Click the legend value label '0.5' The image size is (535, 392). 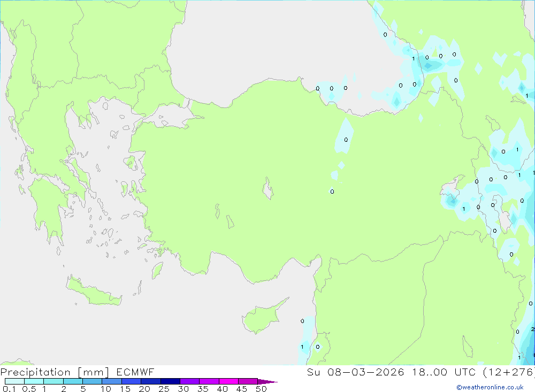click(29, 389)
